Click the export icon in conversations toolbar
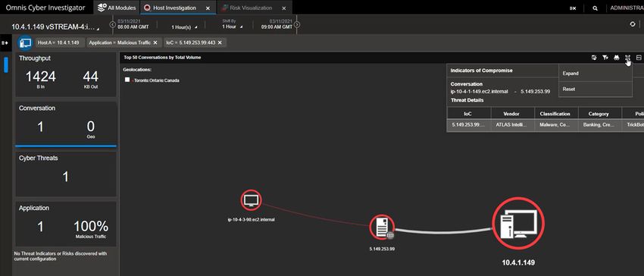Viewport: 644px width, 276px height. tap(594, 58)
